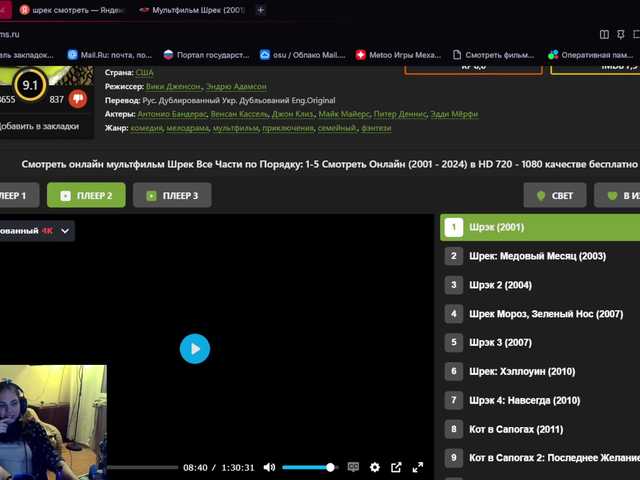
Task: Click the 9.1 rating circle
Action: point(30,85)
